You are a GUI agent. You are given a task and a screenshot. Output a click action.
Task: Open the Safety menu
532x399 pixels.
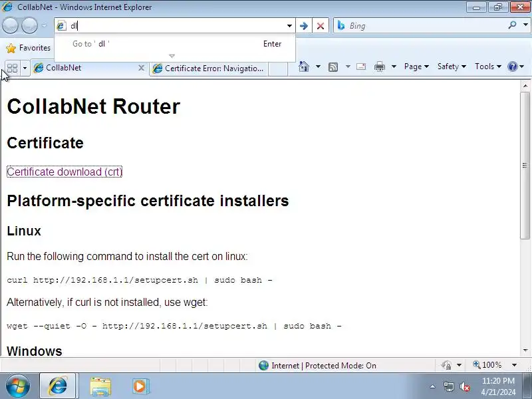point(452,66)
